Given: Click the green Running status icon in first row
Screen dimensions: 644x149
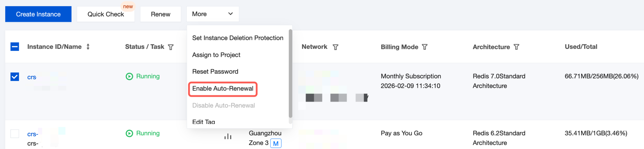Looking at the screenshot, I should (x=129, y=76).
